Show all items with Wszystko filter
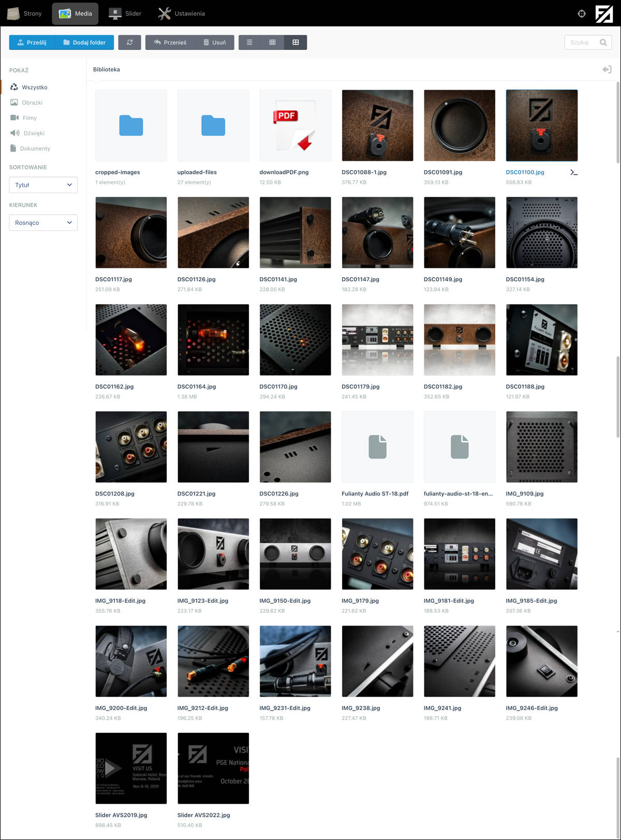621x840 pixels. 29,87
